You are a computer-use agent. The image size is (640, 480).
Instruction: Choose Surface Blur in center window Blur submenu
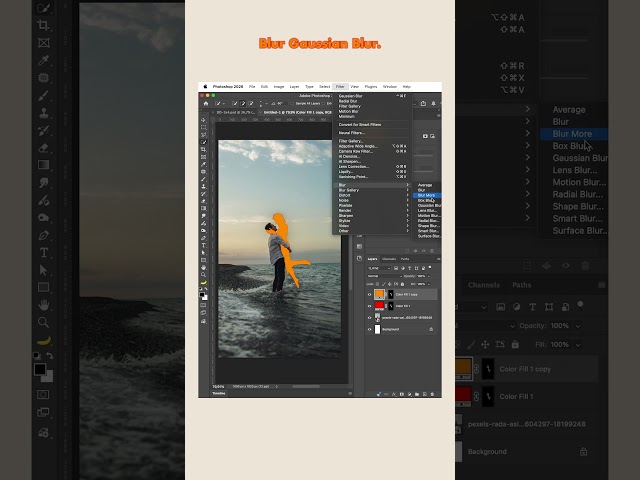pos(428,236)
